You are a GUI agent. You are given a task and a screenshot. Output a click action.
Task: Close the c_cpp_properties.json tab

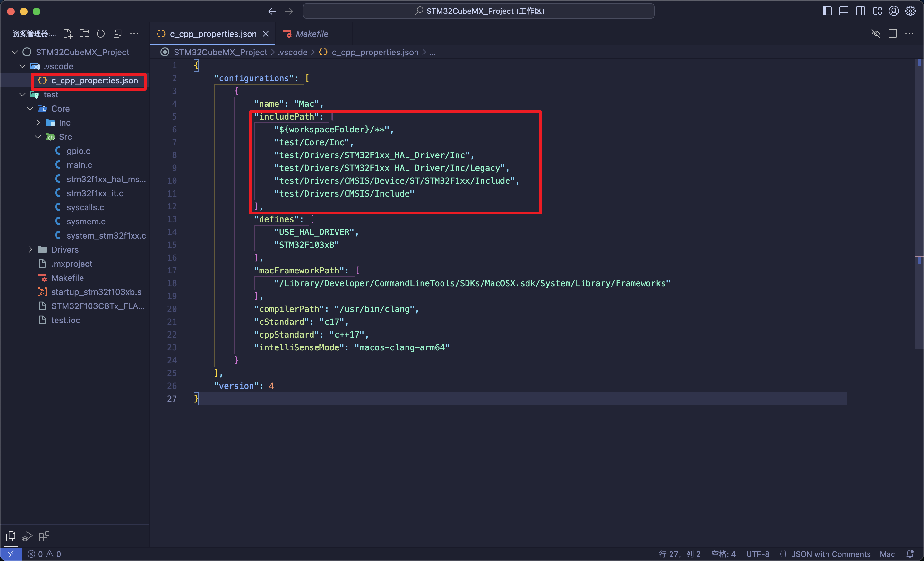click(x=266, y=33)
